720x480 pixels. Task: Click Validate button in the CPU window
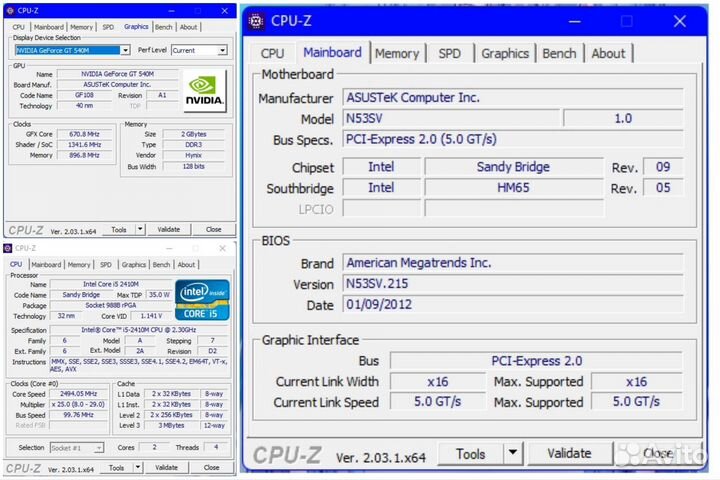click(x=166, y=468)
